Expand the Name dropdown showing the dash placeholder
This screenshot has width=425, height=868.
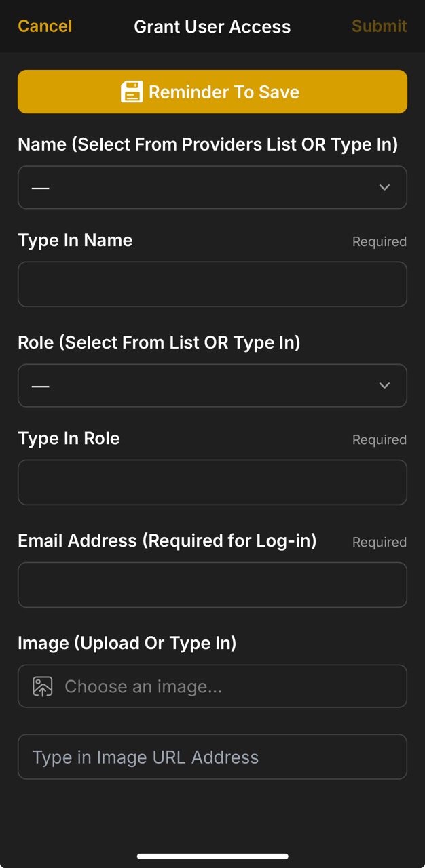[x=212, y=187]
